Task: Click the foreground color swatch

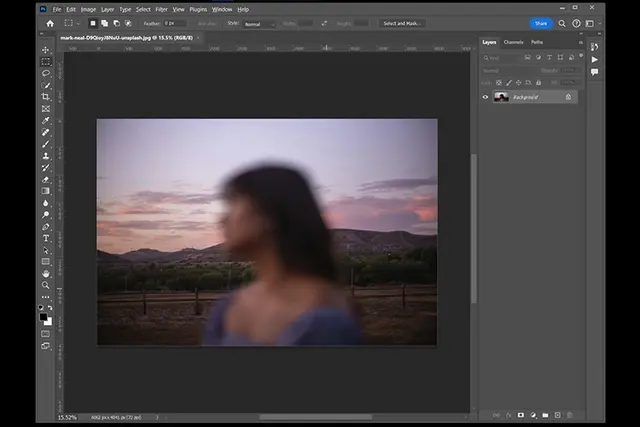Action: click(43, 317)
